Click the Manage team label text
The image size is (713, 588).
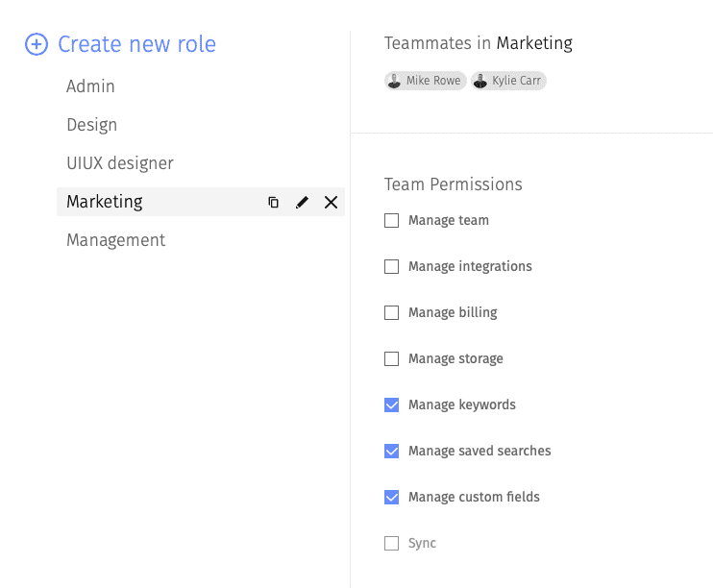[x=449, y=221]
